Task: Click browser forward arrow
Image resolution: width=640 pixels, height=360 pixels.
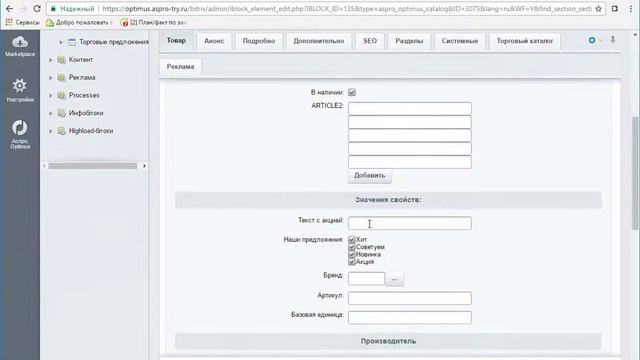Action: point(23,9)
